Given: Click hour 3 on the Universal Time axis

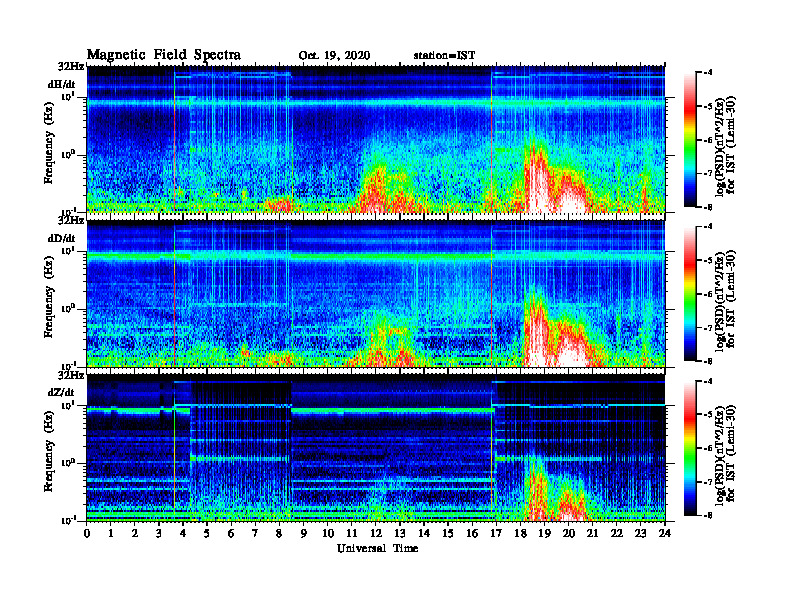Looking at the screenshot, I should (x=159, y=533).
